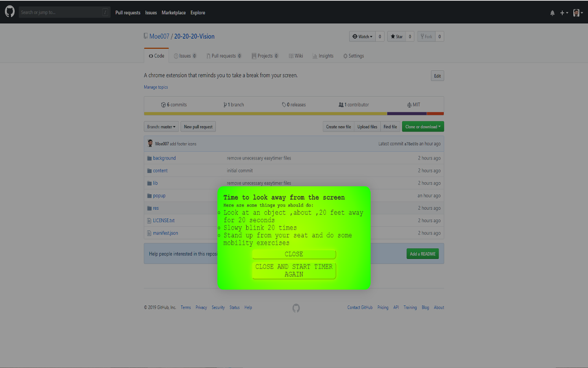Click the LICENSE.txt file icon

[149, 220]
